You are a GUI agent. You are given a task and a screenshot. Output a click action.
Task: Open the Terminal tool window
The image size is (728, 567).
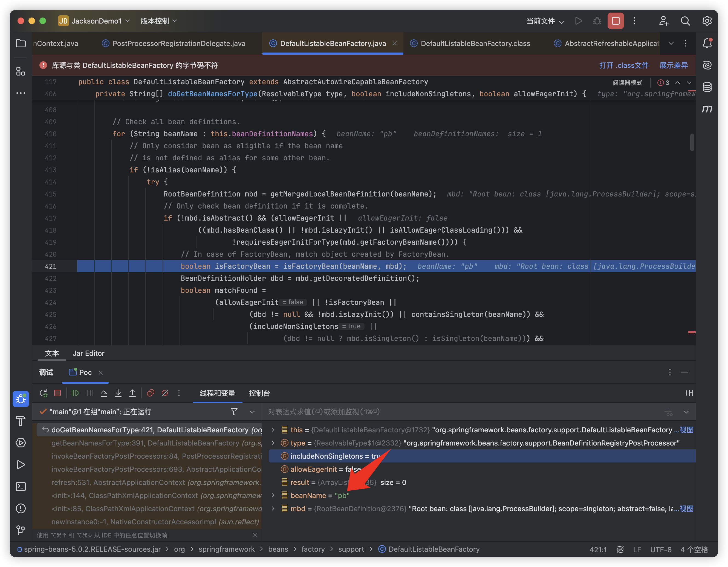(x=21, y=486)
